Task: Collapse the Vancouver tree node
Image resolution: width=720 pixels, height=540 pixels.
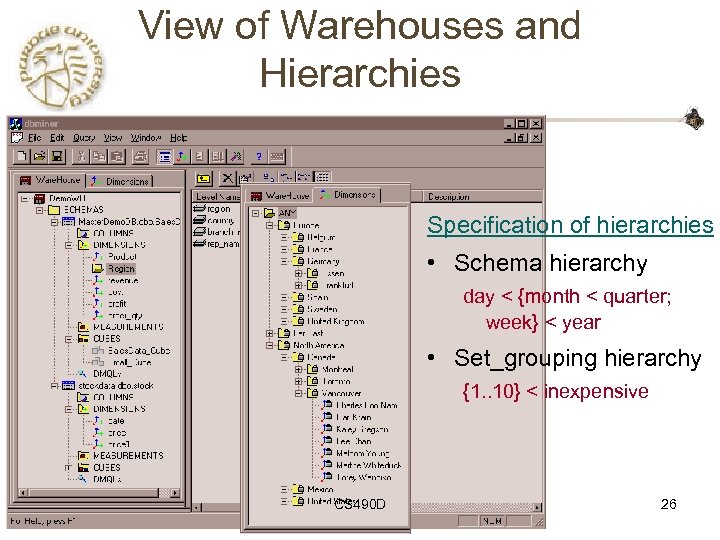Action: coord(298,394)
